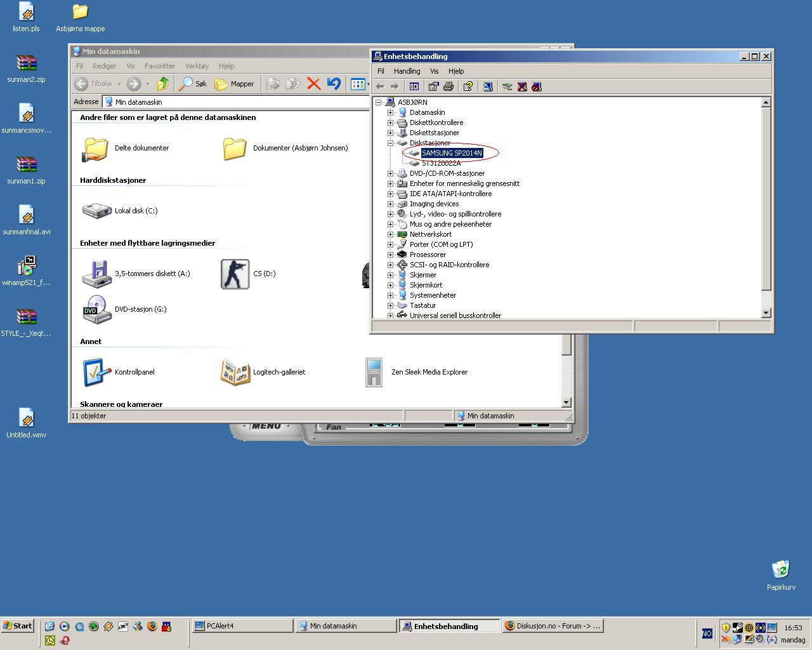812x650 pixels.
Task: Open the Vis menu in Enhetsbehandling
Action: click(x=434, y=71)
